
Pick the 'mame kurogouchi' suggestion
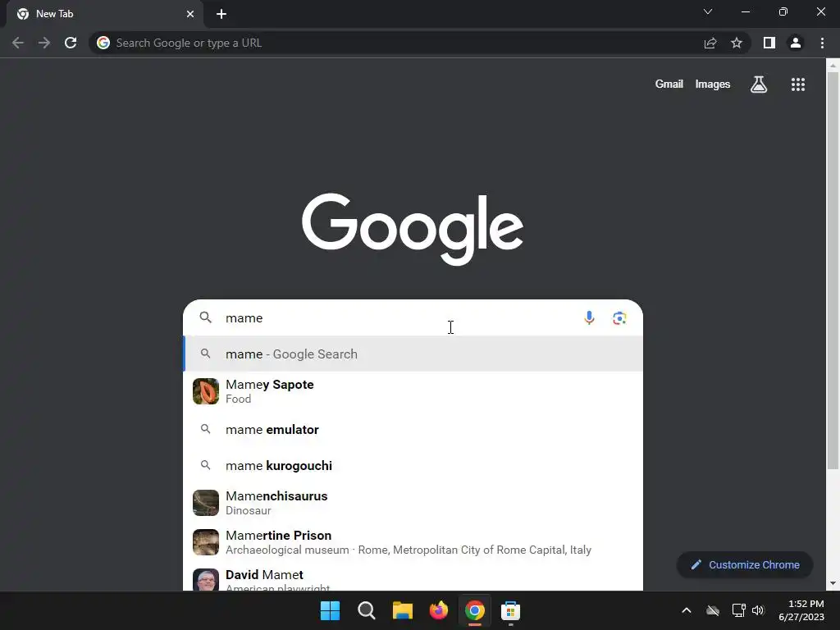point(413,466)
